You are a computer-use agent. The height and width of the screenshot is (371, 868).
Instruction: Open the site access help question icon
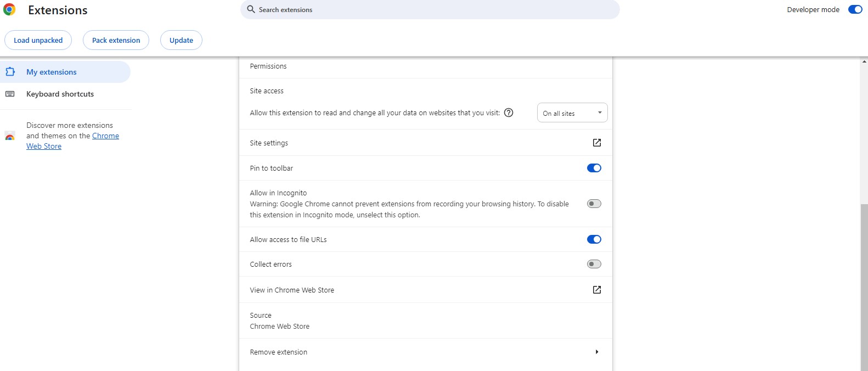tap(509, 113)
